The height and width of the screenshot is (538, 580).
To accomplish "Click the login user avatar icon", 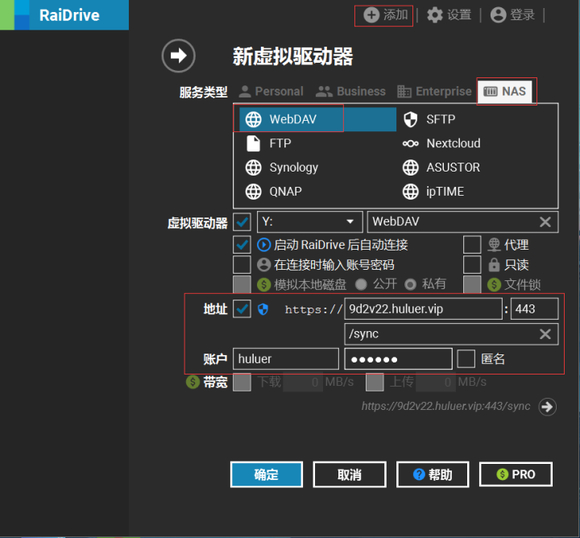I will (x=498, y=15).
